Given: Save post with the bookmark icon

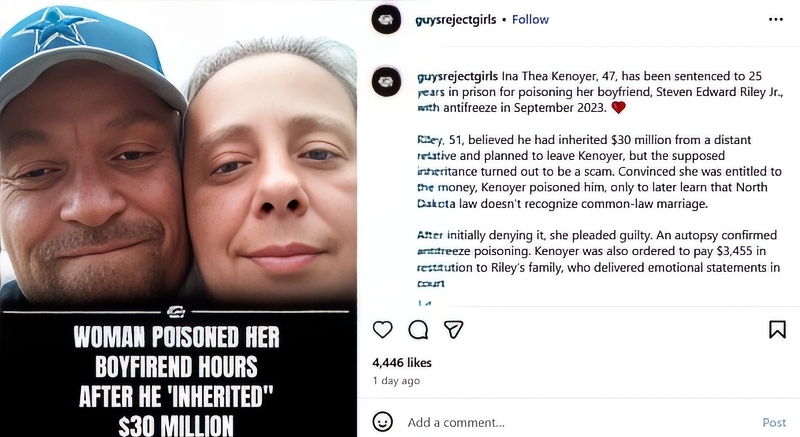Looking at the screenshot, I should pos(777,329).
